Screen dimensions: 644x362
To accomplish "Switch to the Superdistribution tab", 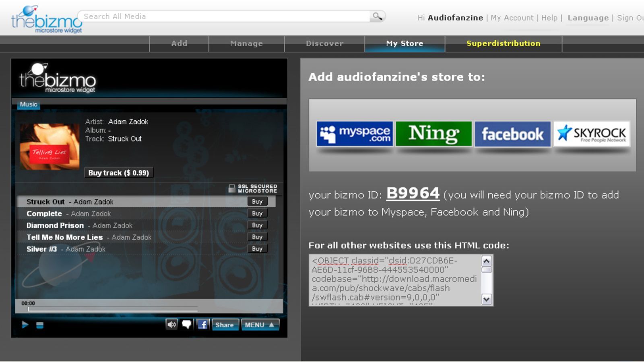I will click(503, 43).
